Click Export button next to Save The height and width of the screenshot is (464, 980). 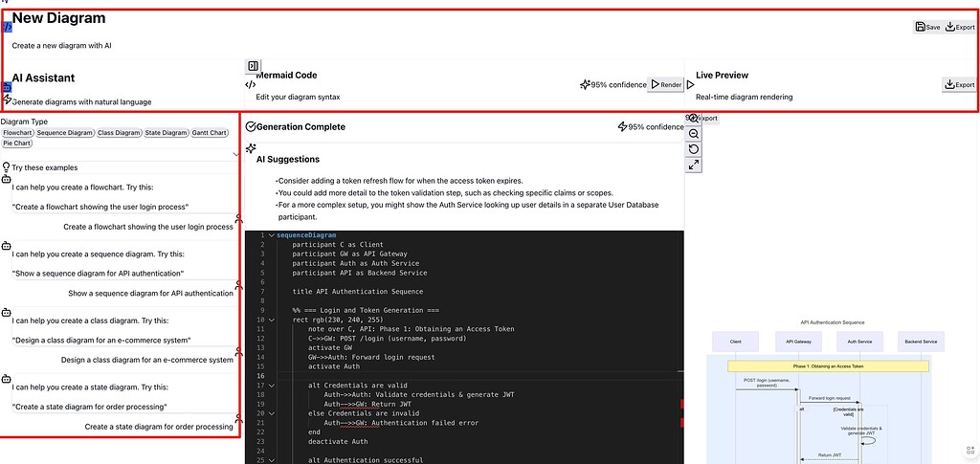click(x=960, y=27)
